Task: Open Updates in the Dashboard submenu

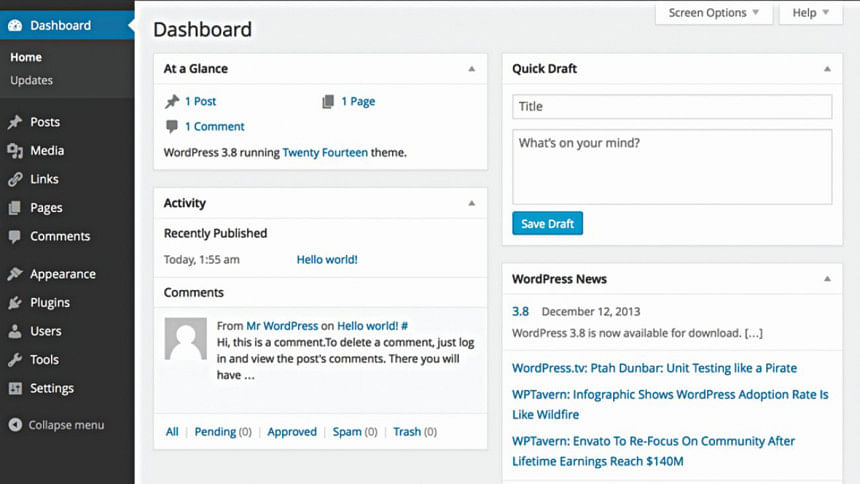Action: click(32, 80)
